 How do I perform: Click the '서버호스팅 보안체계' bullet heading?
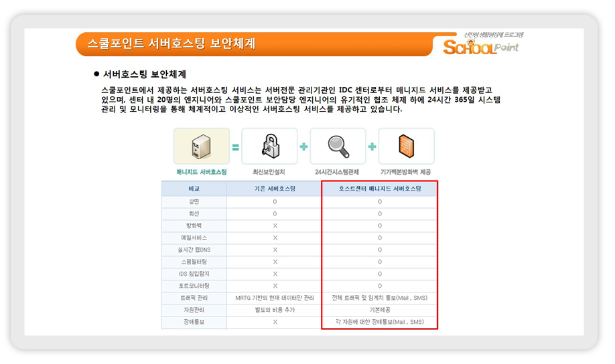click(x=144, y=74)
